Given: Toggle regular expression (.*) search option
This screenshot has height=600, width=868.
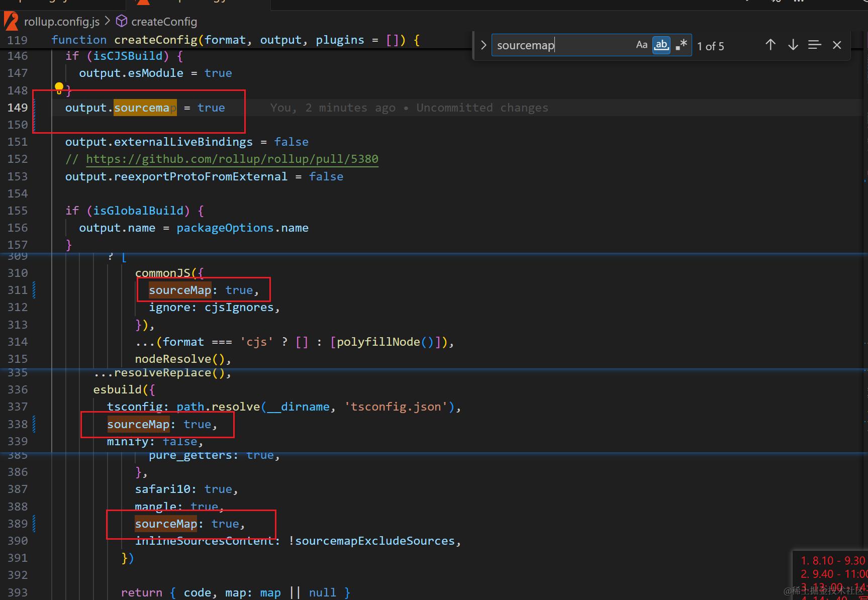Looking at the screenshot, I should 681,45.
